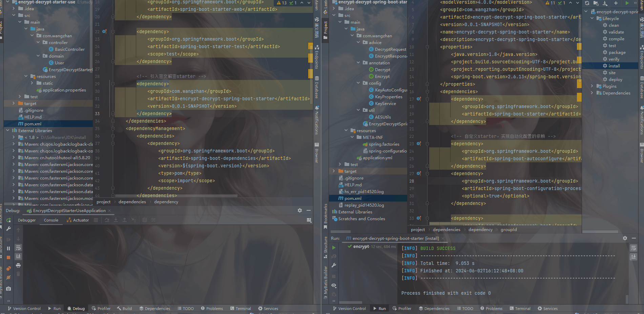Click the gutter marker on line 22 of starter-use pom
The height and width of the screenshot is (314, 644).
pos(104,32)
